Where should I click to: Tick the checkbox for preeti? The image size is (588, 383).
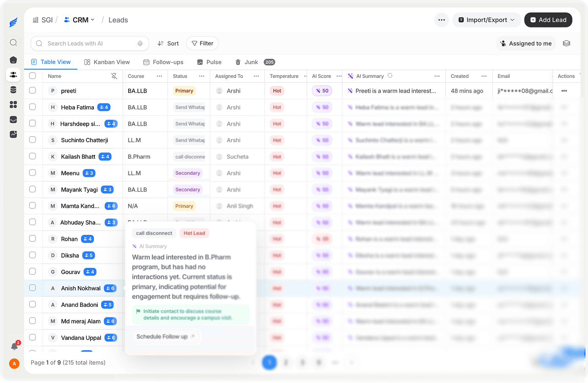click(x=33, y=91)
